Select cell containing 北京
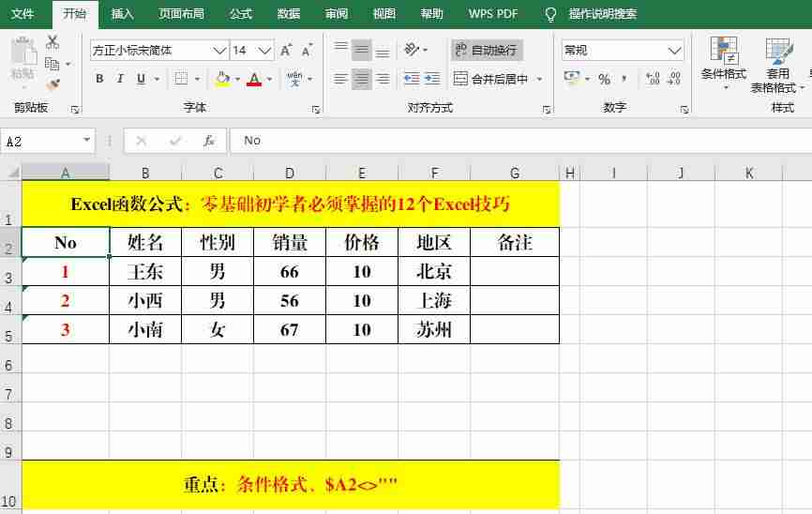 tap(434, 271)
